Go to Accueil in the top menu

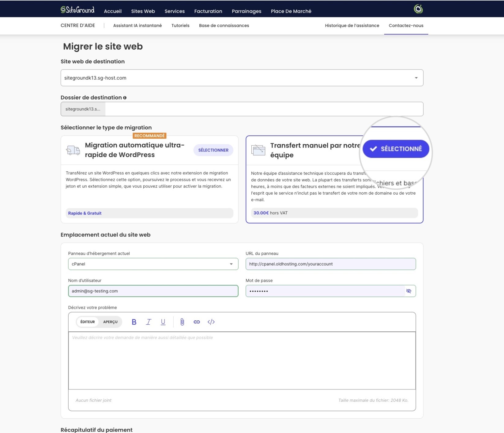113,11
